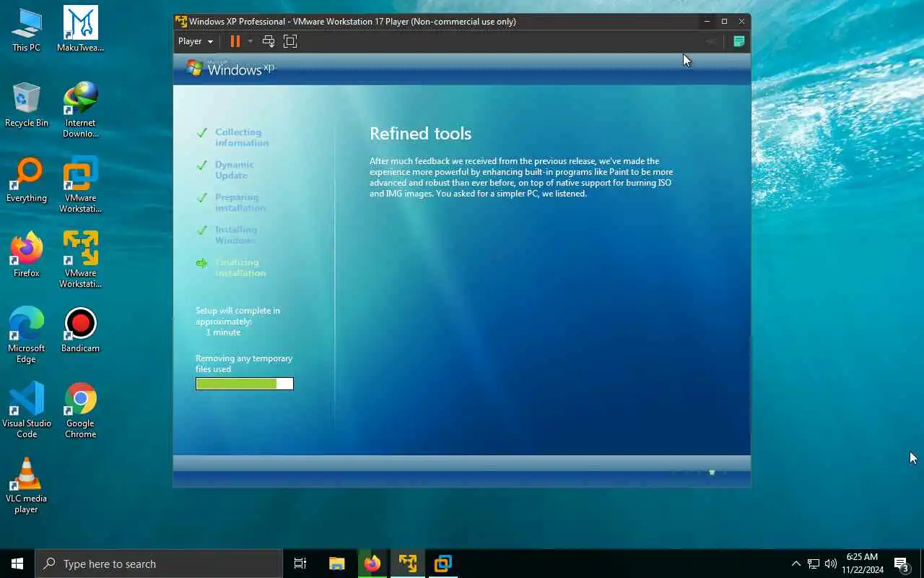924x578 pixels.
Task: Show hidden system tray icons
Action: pyautogui.click(x=796, y=564)
